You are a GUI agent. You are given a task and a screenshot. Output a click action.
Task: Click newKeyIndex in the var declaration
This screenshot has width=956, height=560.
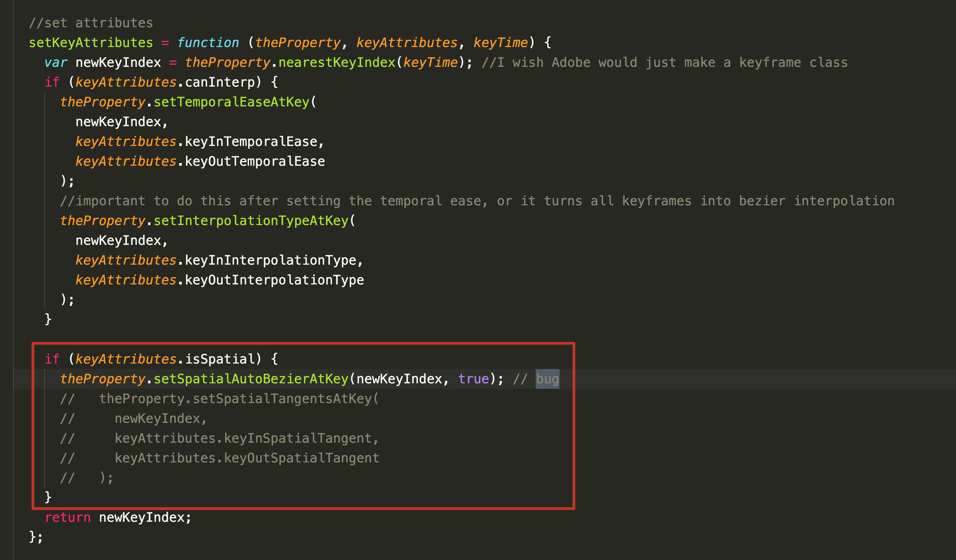coord(118,62)
